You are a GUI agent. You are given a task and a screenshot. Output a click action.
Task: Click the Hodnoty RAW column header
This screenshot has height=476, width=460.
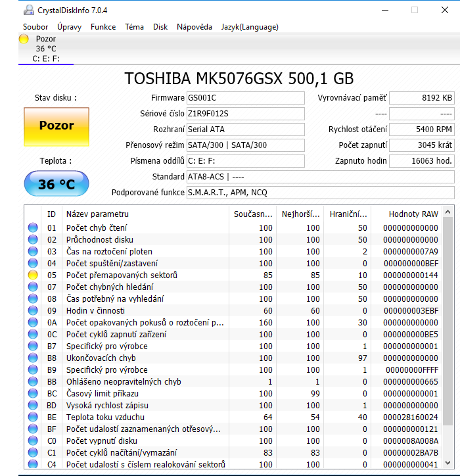[407, 214]
